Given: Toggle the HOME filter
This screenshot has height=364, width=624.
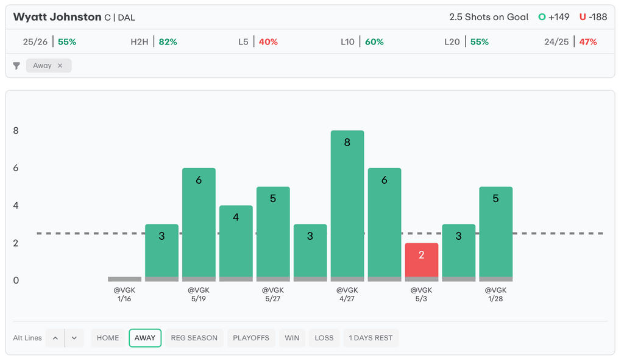Looking at the screenshot, I should tap(108, 338).
